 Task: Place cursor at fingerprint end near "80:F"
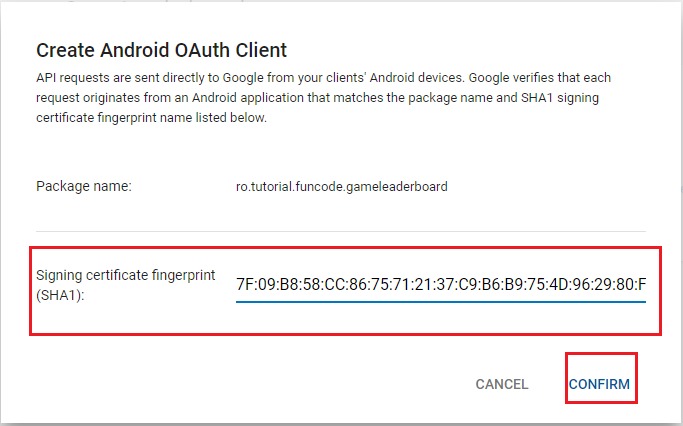click(x=645, y=287)
